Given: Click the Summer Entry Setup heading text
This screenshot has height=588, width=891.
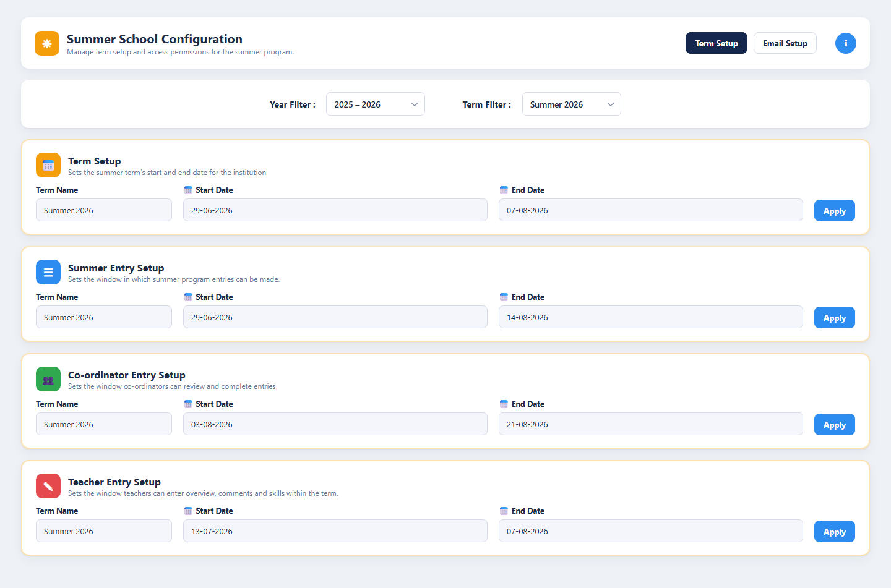Looking at the screenshot, I should (x=116, y=268).
